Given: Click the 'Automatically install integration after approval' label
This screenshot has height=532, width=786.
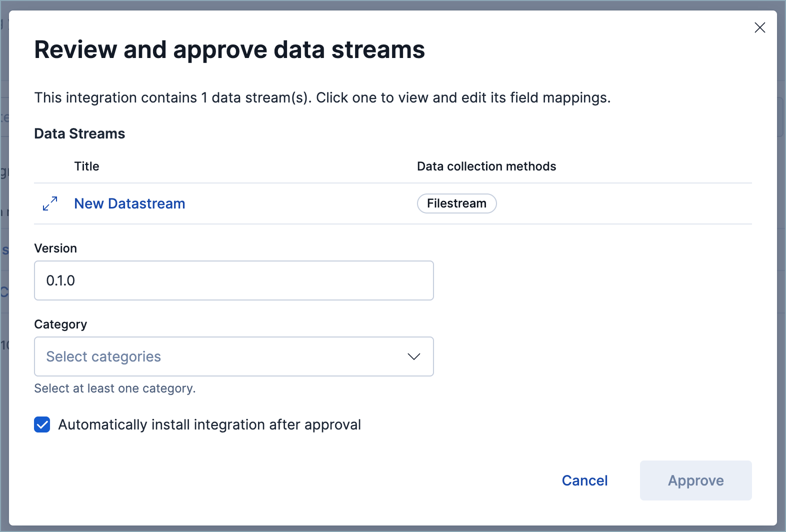Looking at the screenshot, I should [x=209, y=424].
